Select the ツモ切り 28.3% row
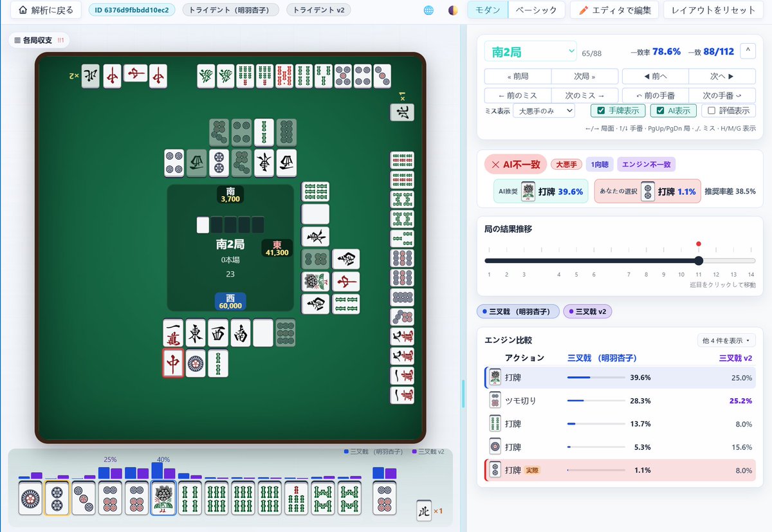The image size is (772, 532). (x=620, y=400)
